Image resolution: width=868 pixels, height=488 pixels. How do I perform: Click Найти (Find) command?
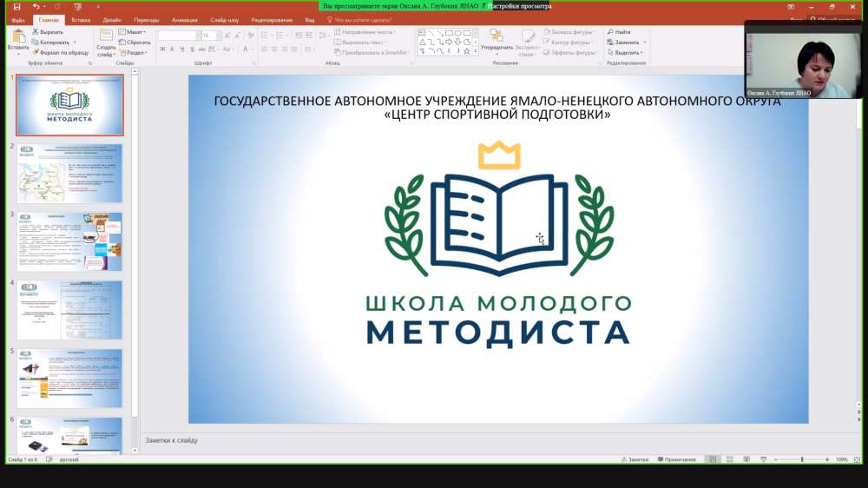(619, 32)
